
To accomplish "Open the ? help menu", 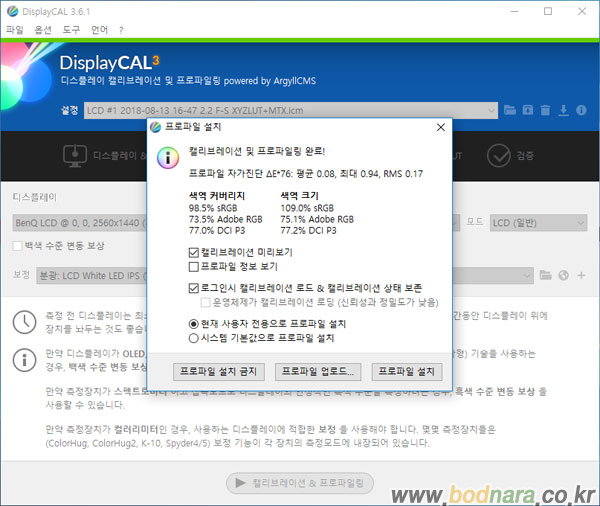I will (x=121, y=30).
